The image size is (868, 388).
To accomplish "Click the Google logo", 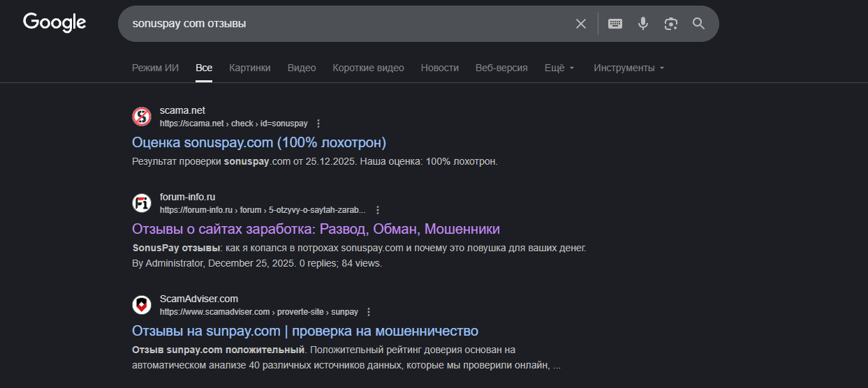I will [54, 23].
